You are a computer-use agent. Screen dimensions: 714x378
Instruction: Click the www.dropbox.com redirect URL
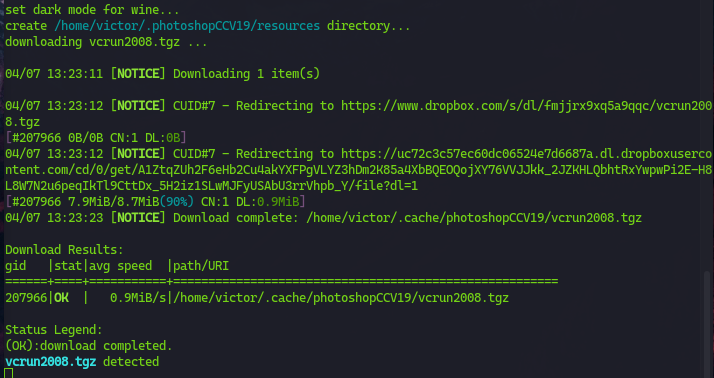pos(526,106)
